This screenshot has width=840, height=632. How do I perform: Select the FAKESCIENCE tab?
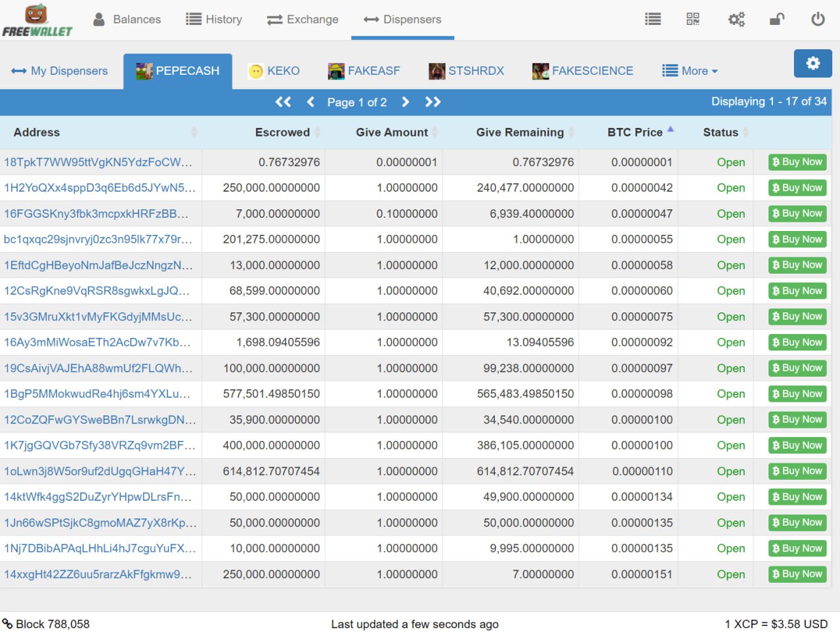pyautogui.click(x=583, y=71)
